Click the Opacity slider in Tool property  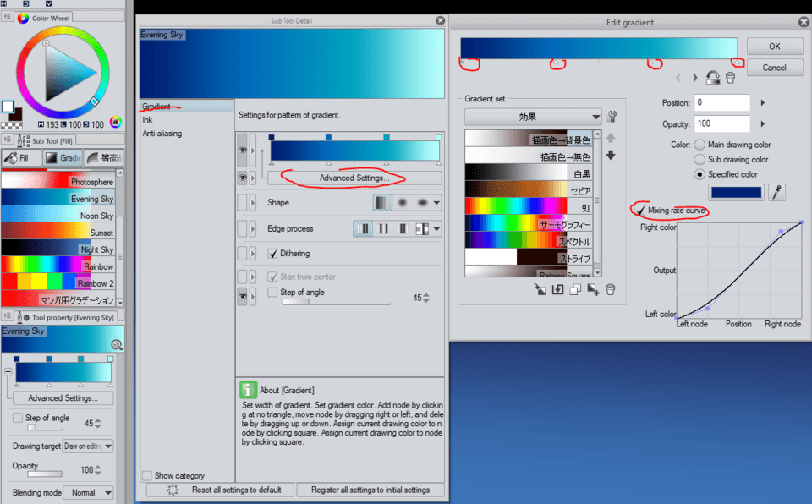point(45,474)
